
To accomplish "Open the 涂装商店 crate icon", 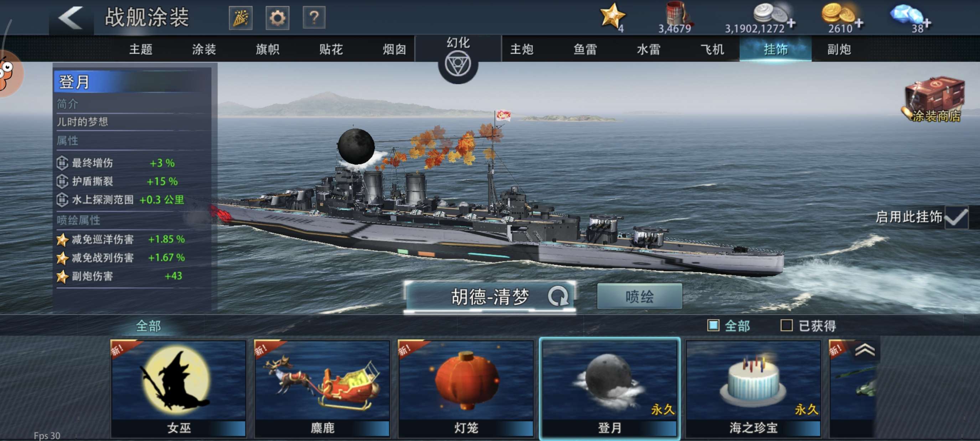I will [x=935, y=100].
